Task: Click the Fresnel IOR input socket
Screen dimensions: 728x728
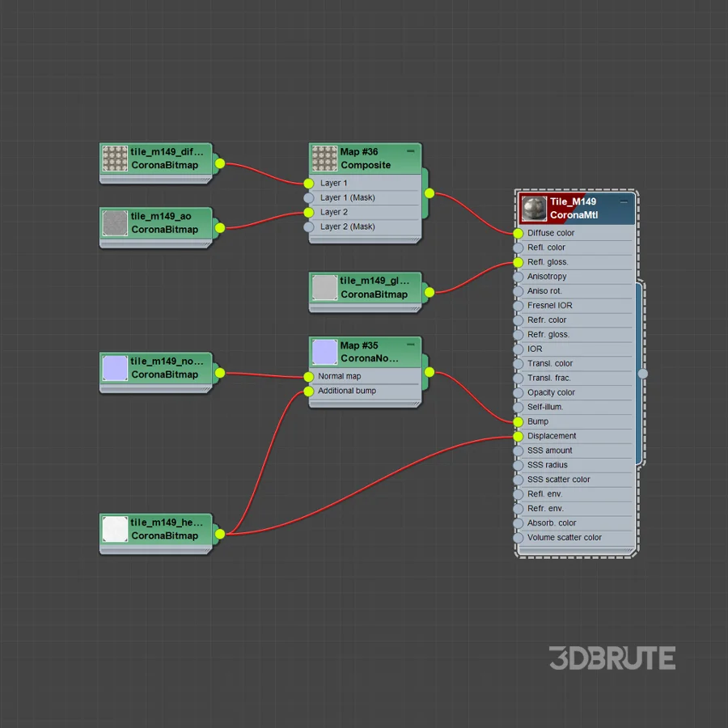Action: click(x=518, y=306)
